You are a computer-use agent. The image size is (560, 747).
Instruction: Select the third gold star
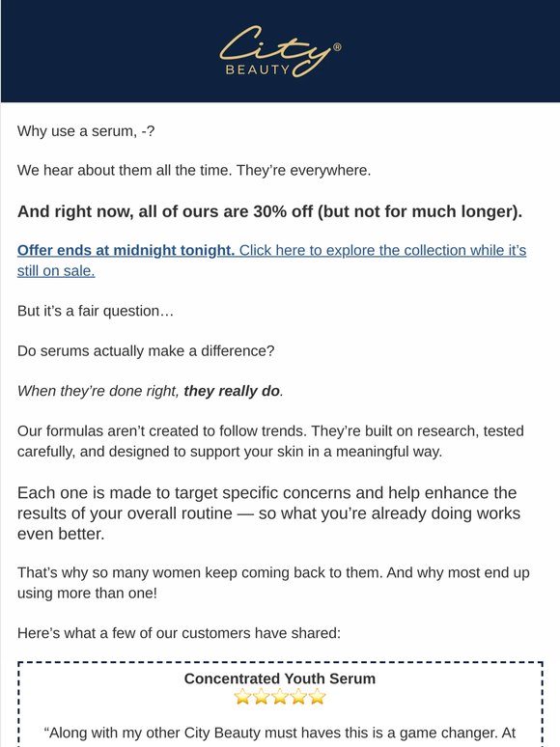[280, 697]
